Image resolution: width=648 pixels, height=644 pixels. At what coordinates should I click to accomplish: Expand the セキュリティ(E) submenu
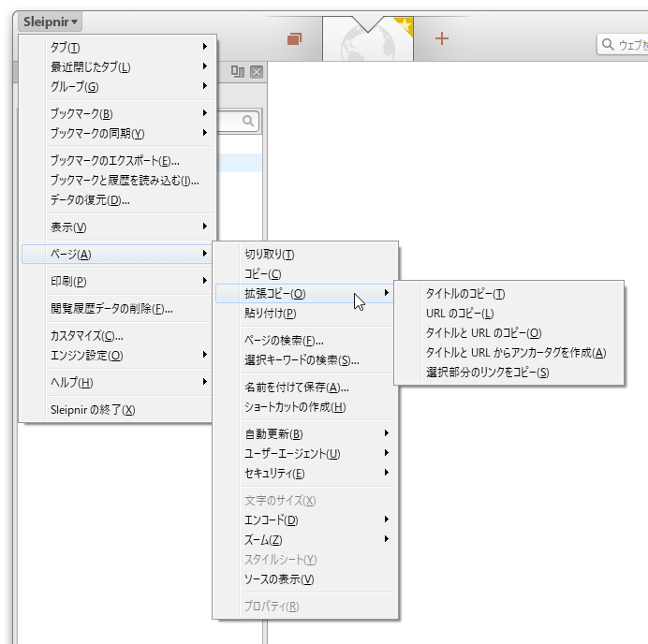[x=305, y=473]
